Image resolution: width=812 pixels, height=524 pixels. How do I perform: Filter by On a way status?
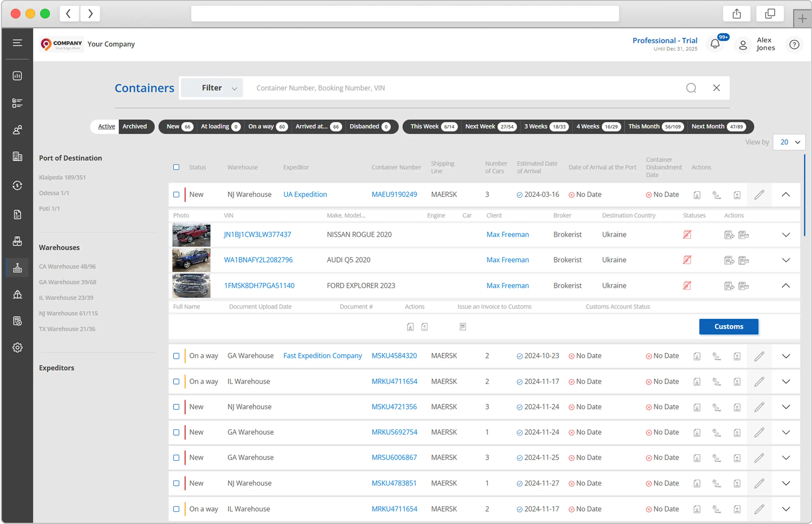click(268, 127)
